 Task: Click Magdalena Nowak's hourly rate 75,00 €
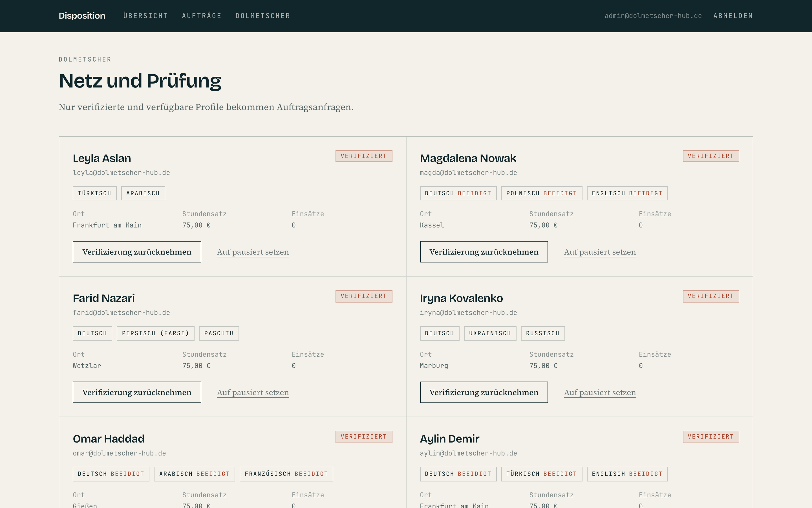pos(544,225)
